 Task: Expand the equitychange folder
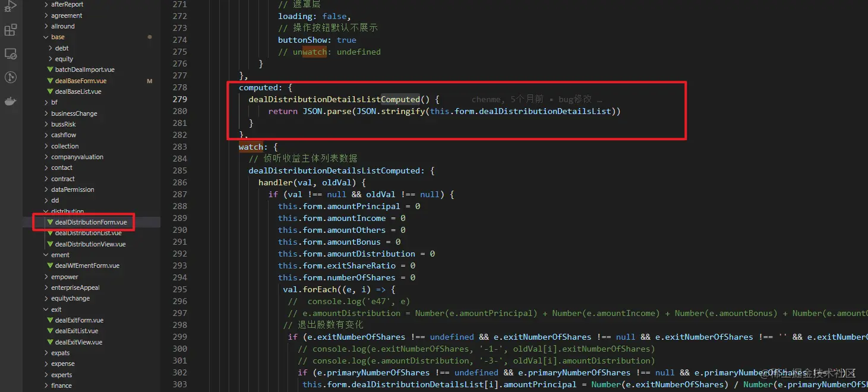coord(70,298)
